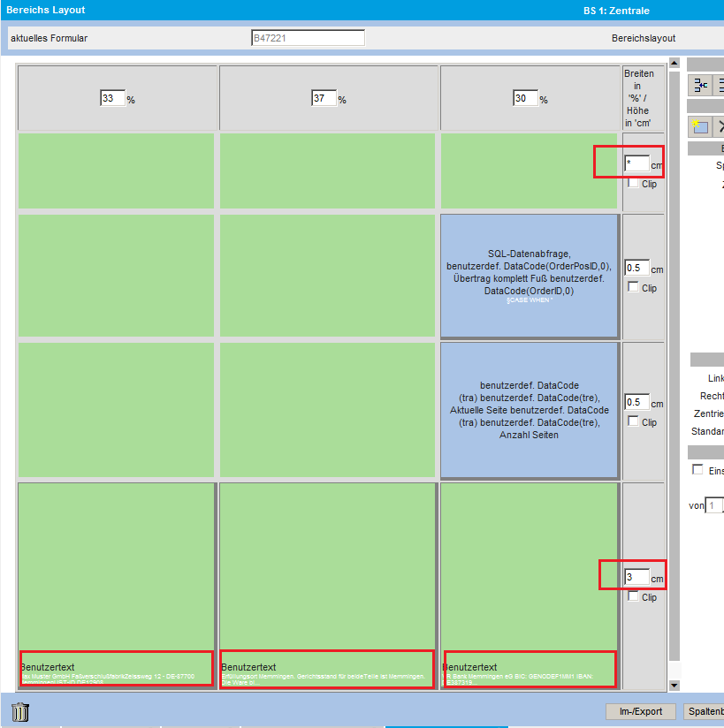Image resolution: width=724 pixels, height=728 pixels.
Task: Select the SQL-Datenabfrage blue cell
Action: point(529,276)
